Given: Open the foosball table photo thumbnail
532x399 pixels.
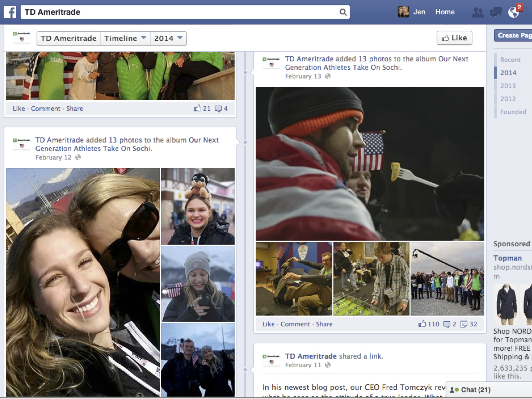Looking at the screenshot, I should coord(371,279).
